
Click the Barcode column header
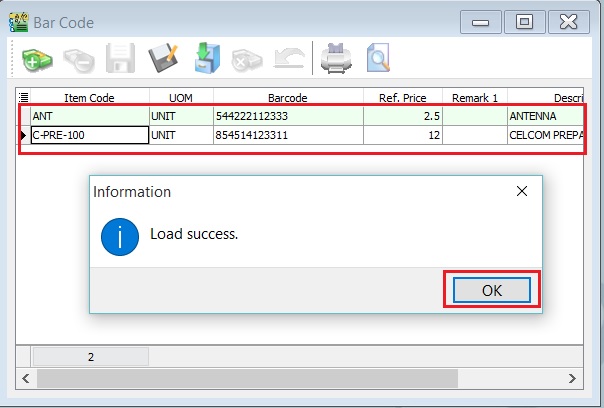tap(287, 97)
